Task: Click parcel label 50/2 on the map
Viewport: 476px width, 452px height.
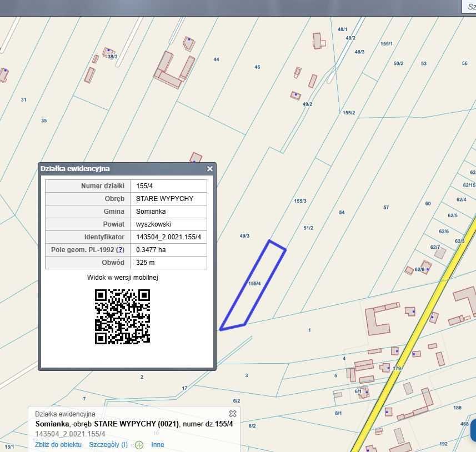Action: pyautogui.click(x=399, y=63)
